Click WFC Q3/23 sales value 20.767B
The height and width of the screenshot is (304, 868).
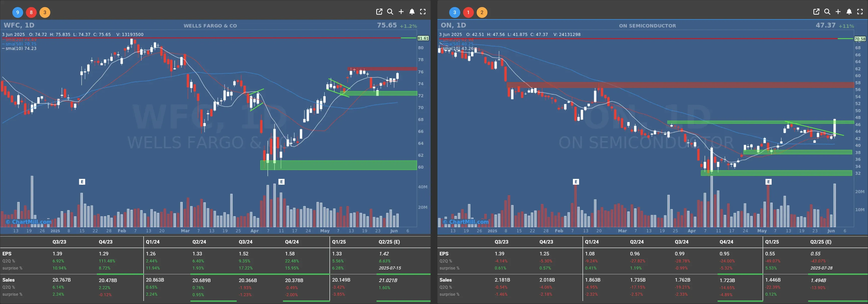click(62, 280)
